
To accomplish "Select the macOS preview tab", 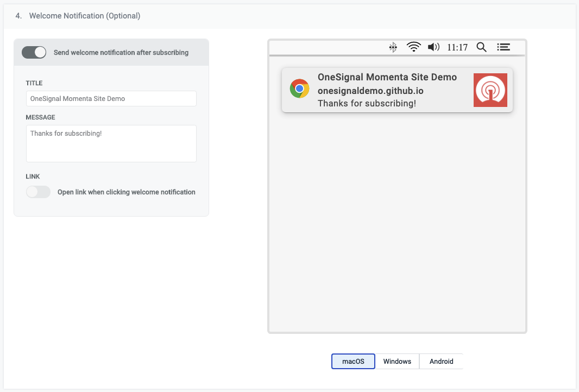I will pyautogui.click(x=353, y=362).
